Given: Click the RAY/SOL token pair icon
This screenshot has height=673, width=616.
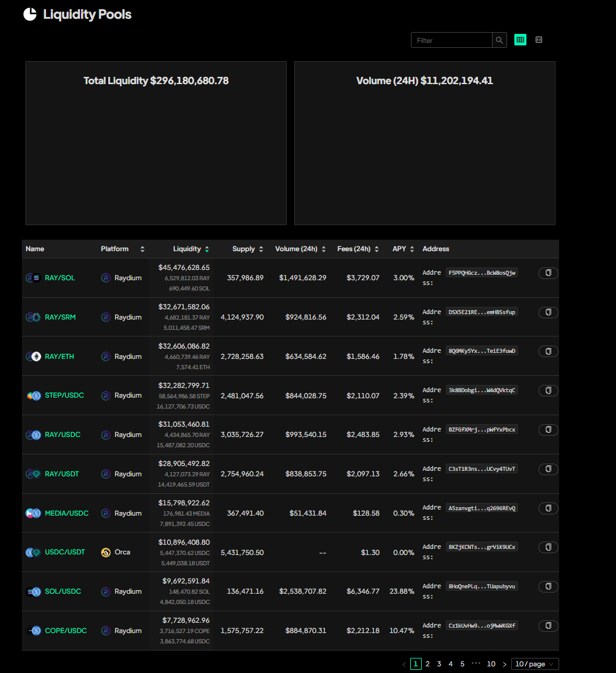Looking at the screenshot, I should 33,278.
